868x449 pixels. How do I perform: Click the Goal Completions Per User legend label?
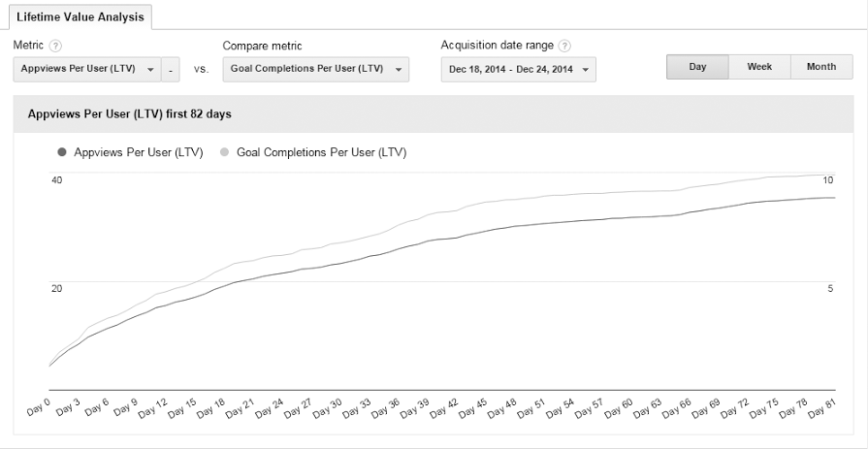point(321,152)
